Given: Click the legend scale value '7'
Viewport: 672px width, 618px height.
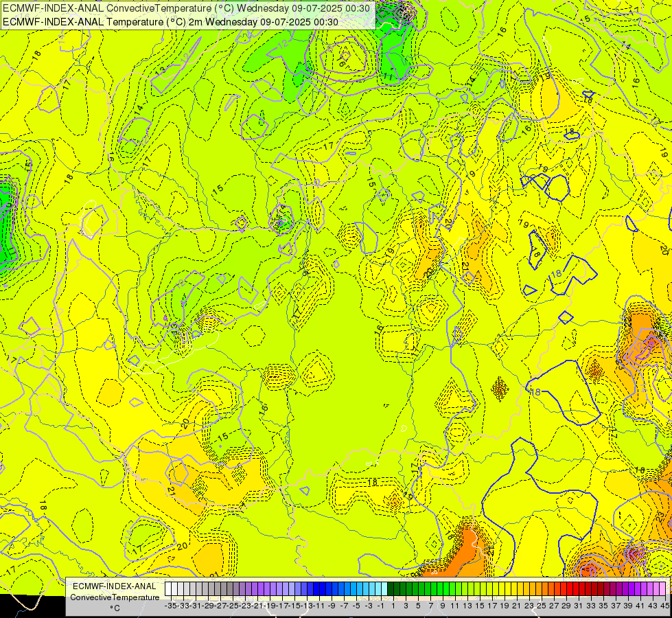Looking at the screenshot, I should [x=430, y=606].
